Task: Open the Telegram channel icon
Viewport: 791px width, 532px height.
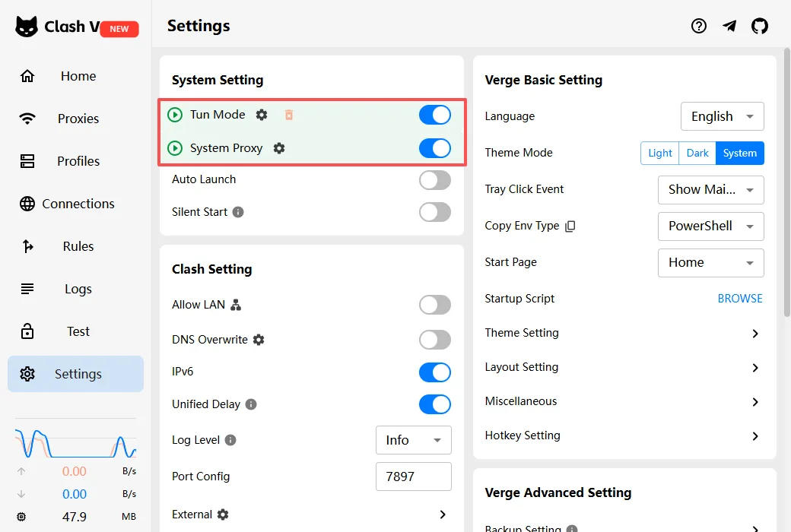Action: 729,26
